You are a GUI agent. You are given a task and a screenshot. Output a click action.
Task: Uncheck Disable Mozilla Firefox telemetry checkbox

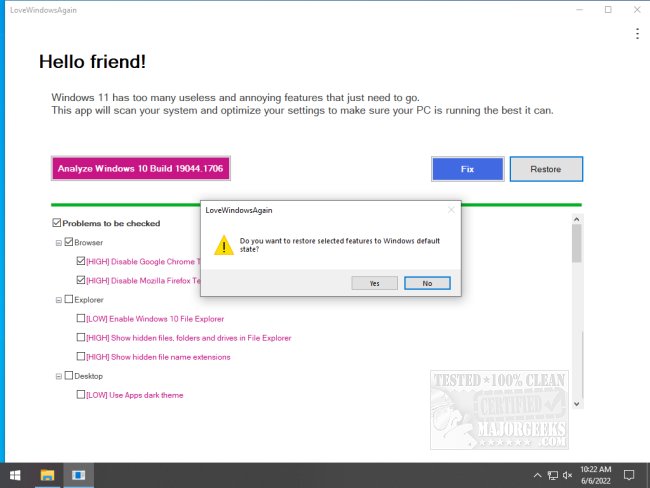(81, 280)
